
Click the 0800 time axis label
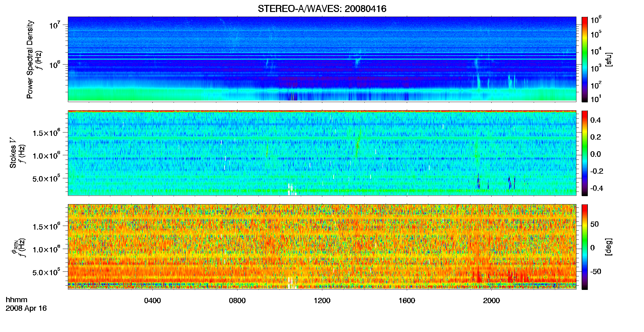[x=237, y=300]
